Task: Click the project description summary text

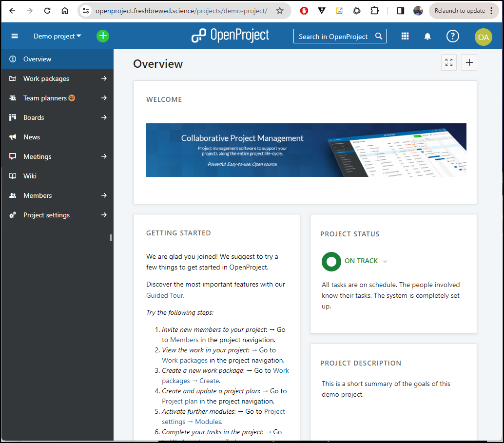Action: tap(386, 389)
